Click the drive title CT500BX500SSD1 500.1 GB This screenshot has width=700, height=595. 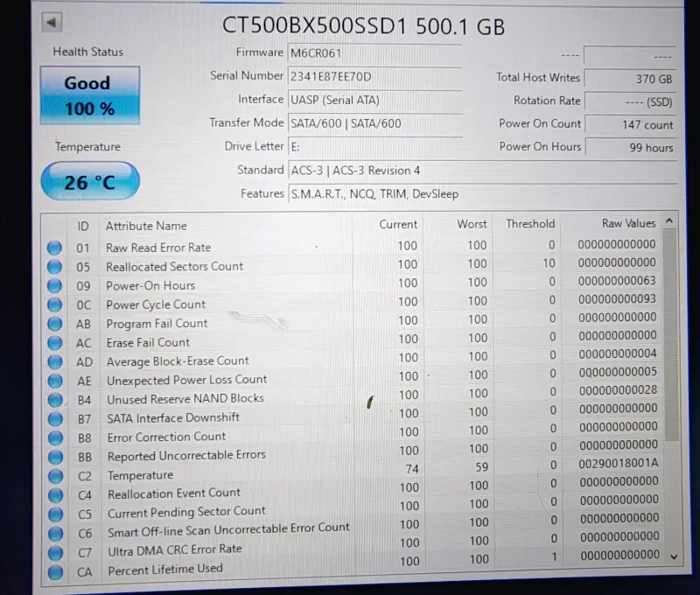pos(363,26)
